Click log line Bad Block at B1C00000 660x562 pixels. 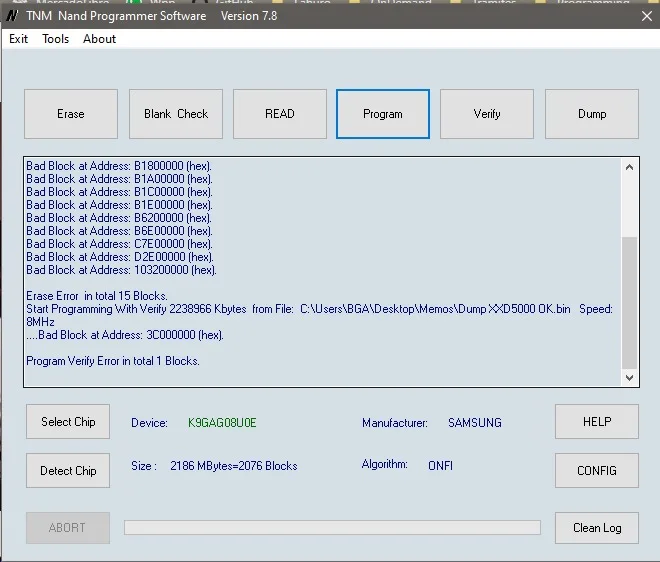point(119,192)
